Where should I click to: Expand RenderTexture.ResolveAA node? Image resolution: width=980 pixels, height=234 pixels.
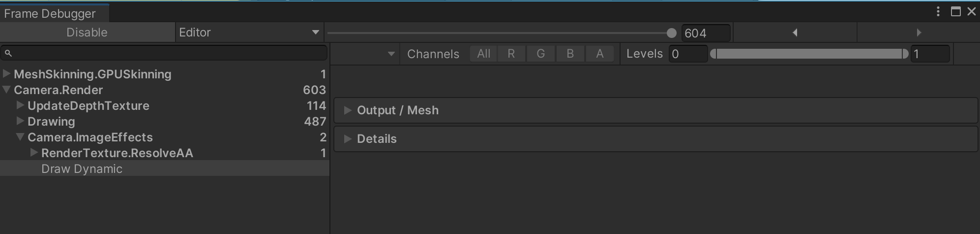point(34,153)
